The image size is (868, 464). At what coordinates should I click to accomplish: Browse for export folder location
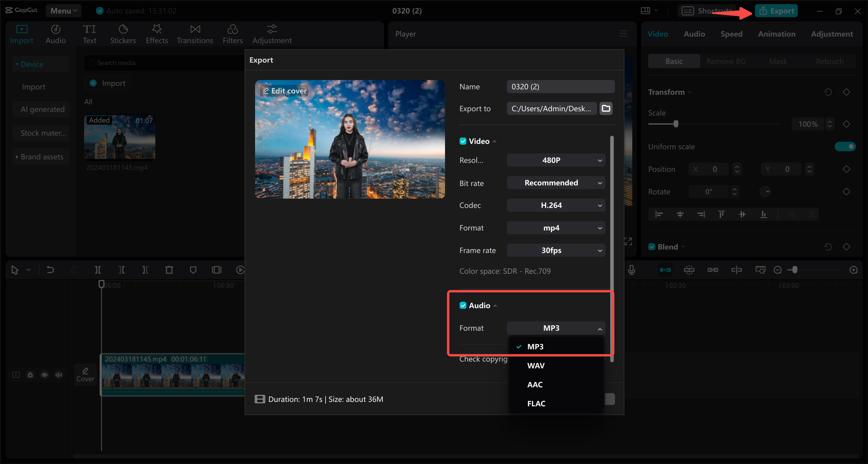[x=606, y=108]
